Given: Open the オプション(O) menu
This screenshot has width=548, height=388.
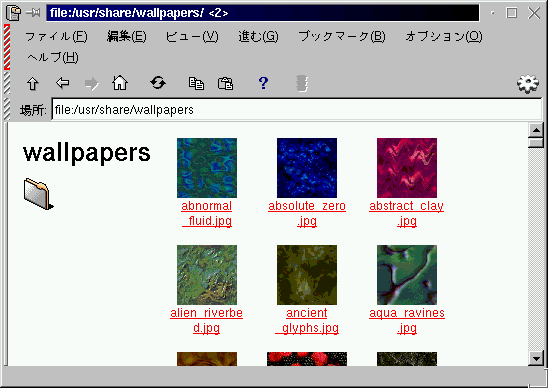Looking at the screenshot, I should pyautogui.click(x=444, y=36).
